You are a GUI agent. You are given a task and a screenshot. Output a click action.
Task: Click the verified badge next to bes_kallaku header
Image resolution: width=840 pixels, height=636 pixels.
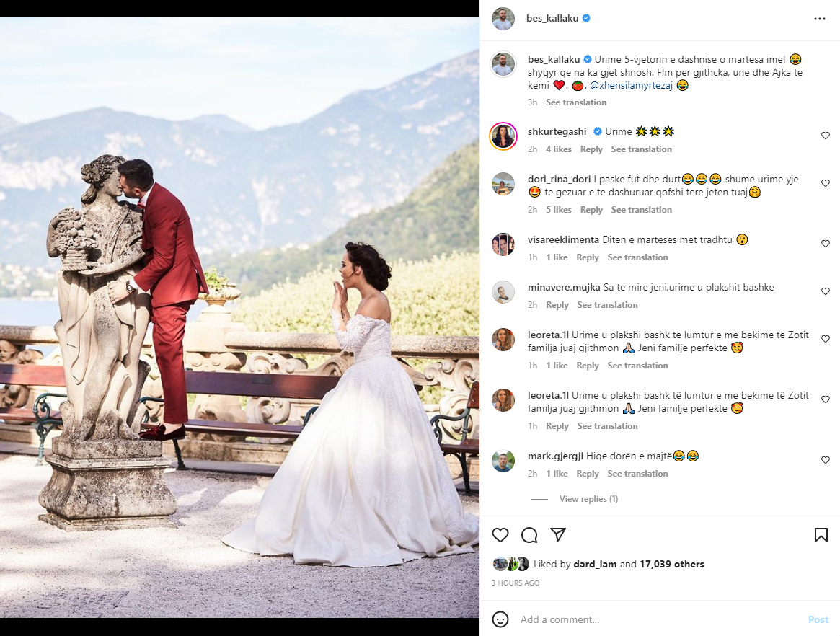click(587, 18)
